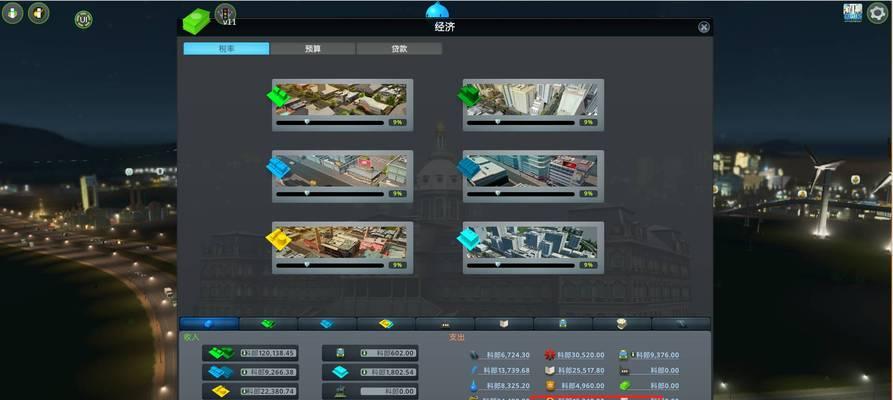Click the light green low residential icon

tap(278, 95)
